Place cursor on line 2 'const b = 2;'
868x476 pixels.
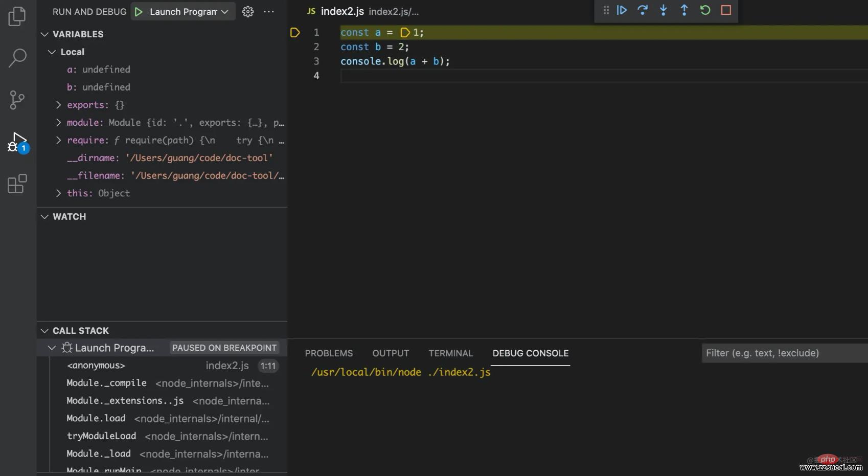[375, 47]
